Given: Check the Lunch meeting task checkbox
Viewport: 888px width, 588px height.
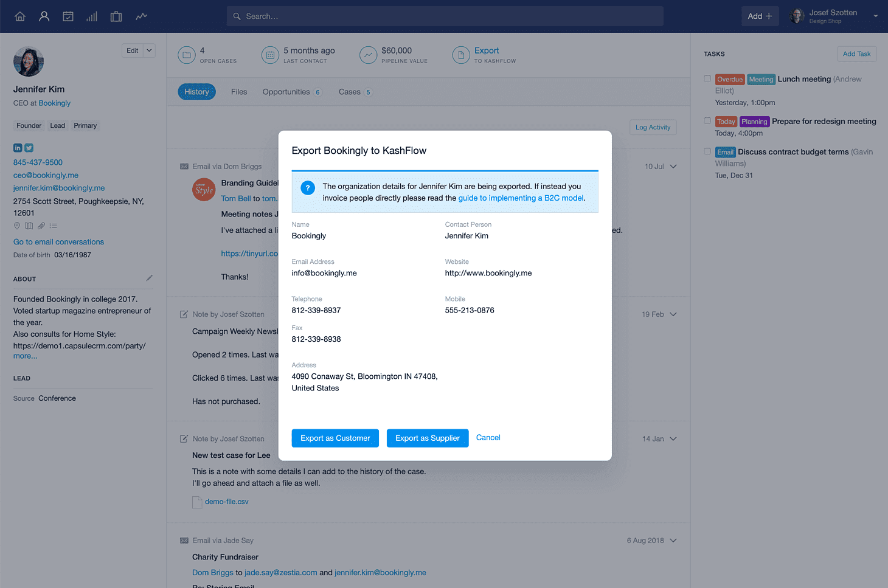Looking at the screenshot, I should (x=707, y=78).
